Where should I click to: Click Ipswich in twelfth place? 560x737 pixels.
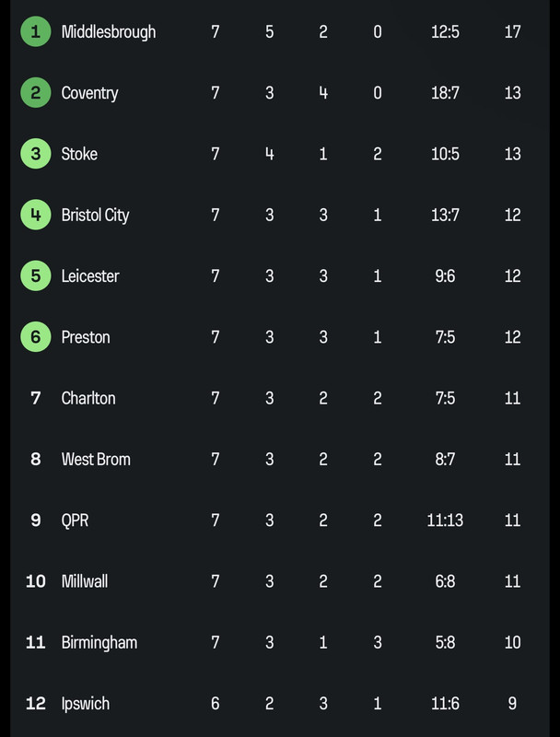(86, 704)
